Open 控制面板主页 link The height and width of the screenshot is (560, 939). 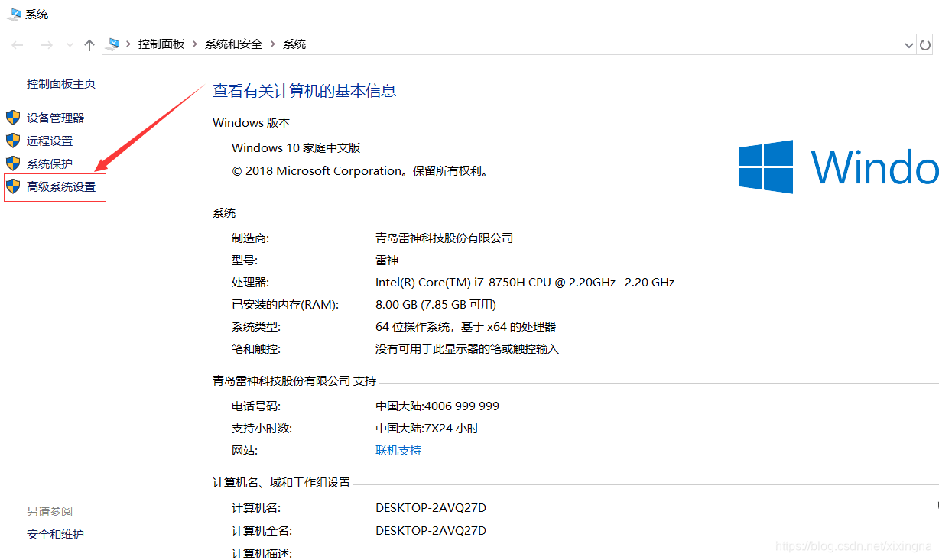pos(61,84)
